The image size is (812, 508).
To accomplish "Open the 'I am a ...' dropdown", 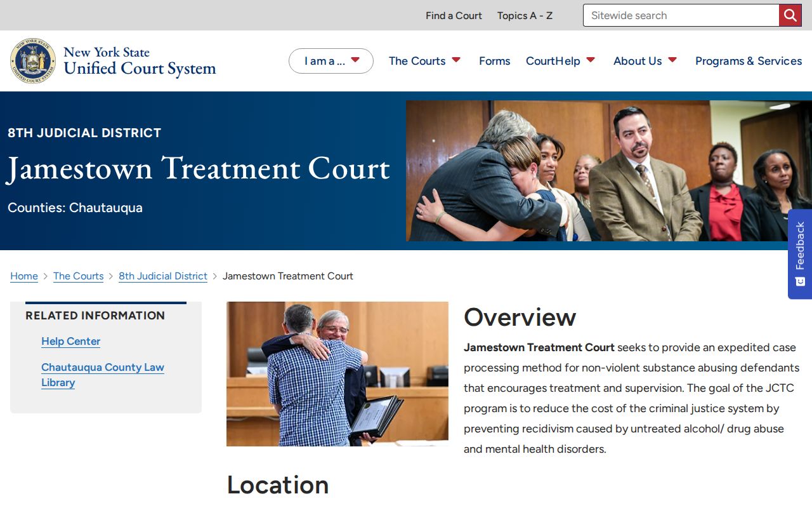I will [x=331, y=61].
